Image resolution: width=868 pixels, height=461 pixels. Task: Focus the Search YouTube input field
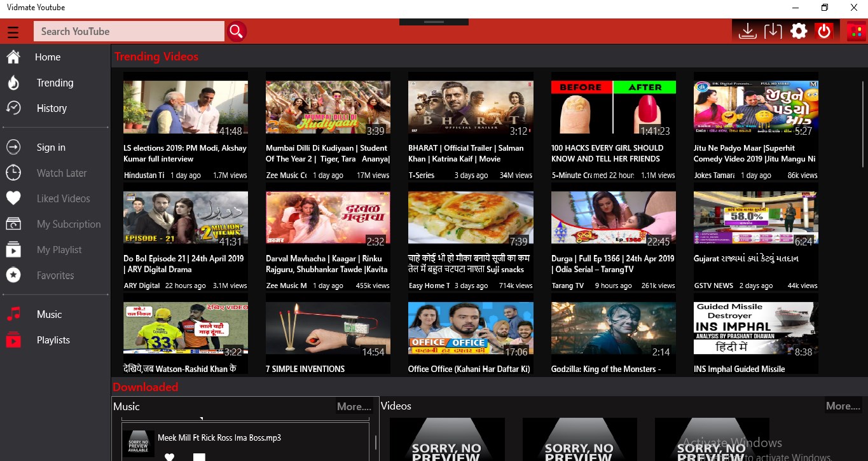pos(129,31)
